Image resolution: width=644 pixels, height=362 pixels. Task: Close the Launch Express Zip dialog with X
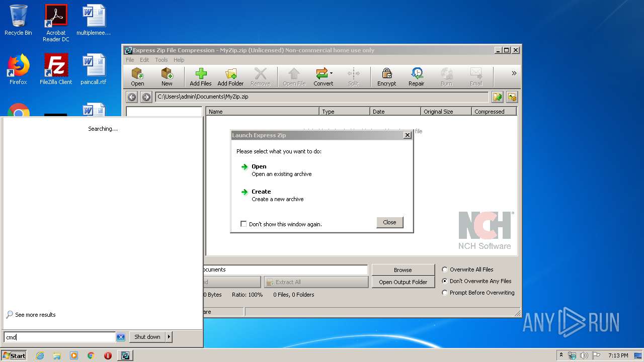click(x=408, y=135)
